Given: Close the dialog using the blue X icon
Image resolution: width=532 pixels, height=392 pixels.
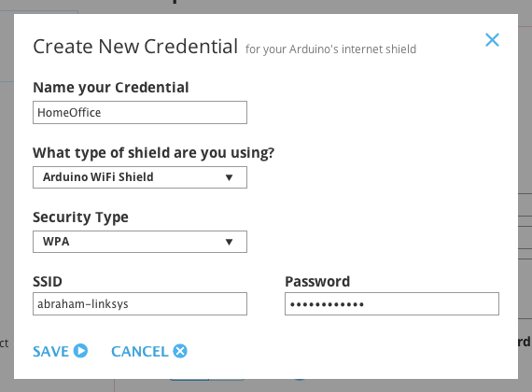Looking at the screenshot, I should point(492,40).
